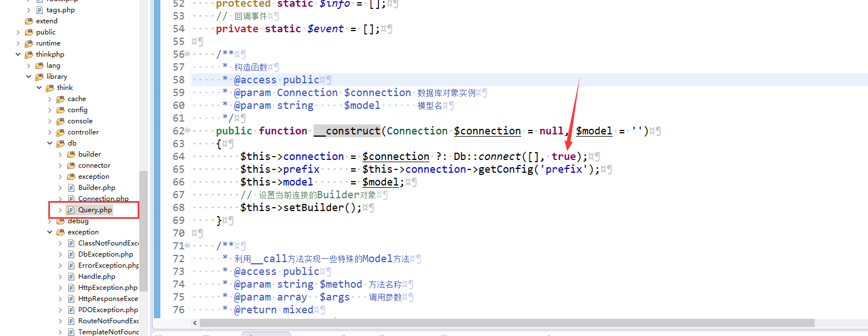Screen dimensions: 868x336
Task: Click the runtime folder icon
Action: point(29,43)
